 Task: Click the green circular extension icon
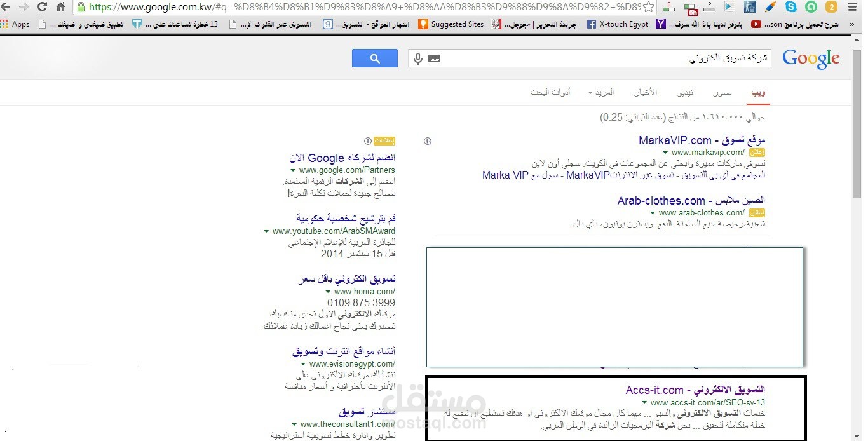[811, 7]
